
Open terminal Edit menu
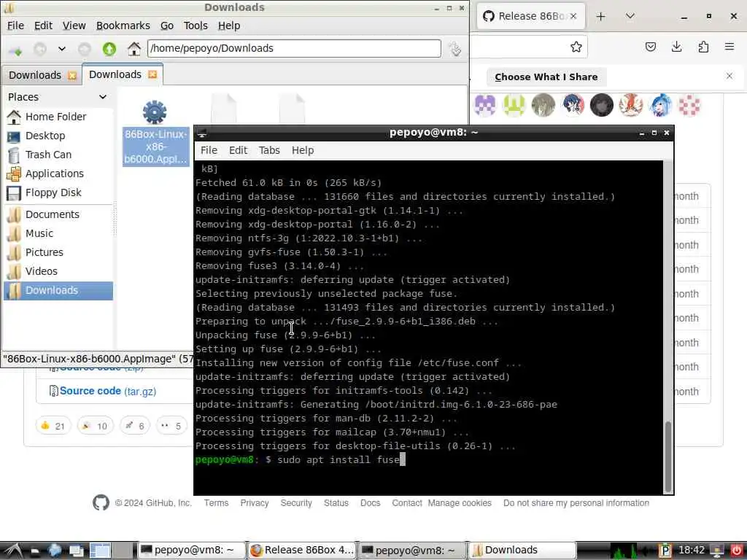238,150
